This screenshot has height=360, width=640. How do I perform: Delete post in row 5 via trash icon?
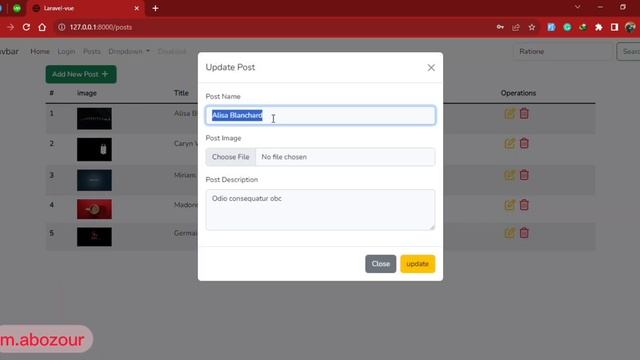(x=524, y=233)
